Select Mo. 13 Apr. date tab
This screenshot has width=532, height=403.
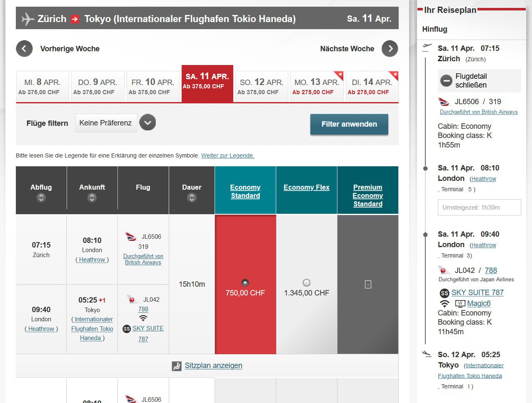(317, 87)
